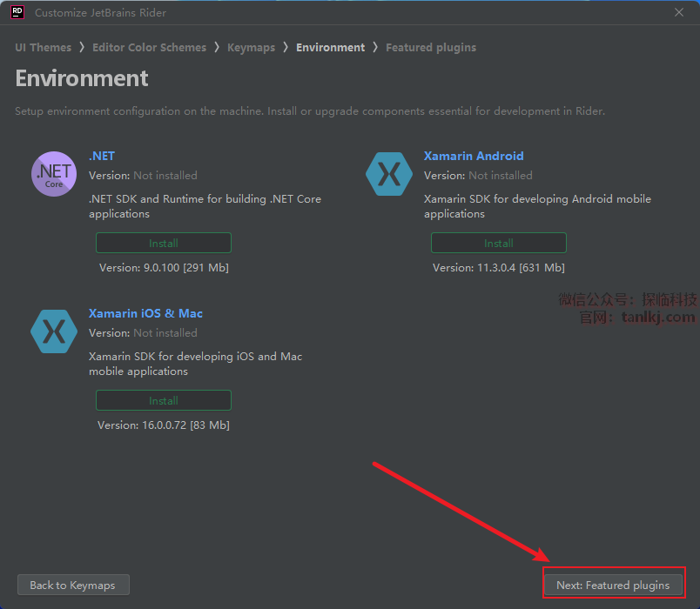Viewport: 700px width, 609px height.
Task: Click the Rider RD logo in title bar
Action: 17,12
